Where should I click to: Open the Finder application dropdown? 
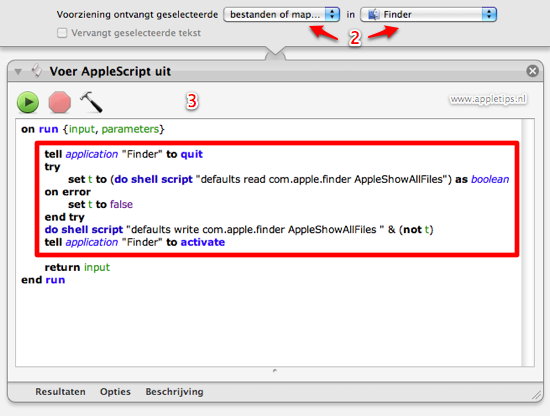pos(428,14)
